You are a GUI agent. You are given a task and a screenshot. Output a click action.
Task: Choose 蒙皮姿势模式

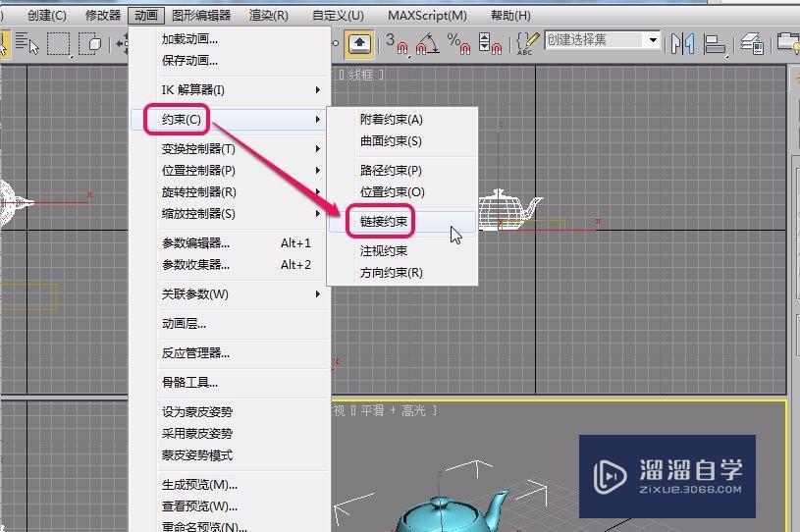pos(230,455)
